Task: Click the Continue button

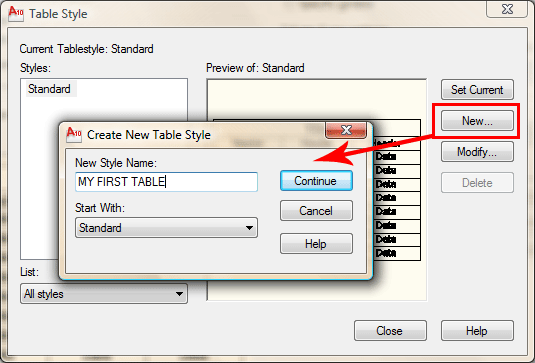Action: coord(316,180)
